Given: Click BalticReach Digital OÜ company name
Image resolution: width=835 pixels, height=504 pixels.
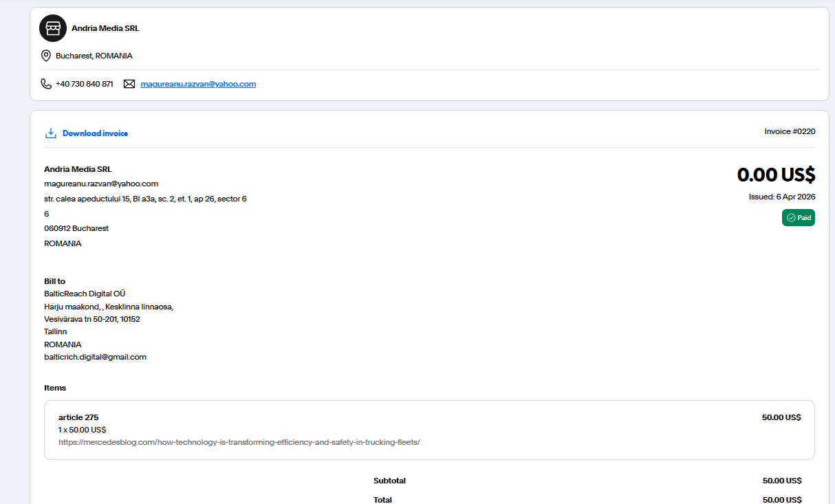Looking at the screenshot, I should pyautogui.click(x=85, y=294).
